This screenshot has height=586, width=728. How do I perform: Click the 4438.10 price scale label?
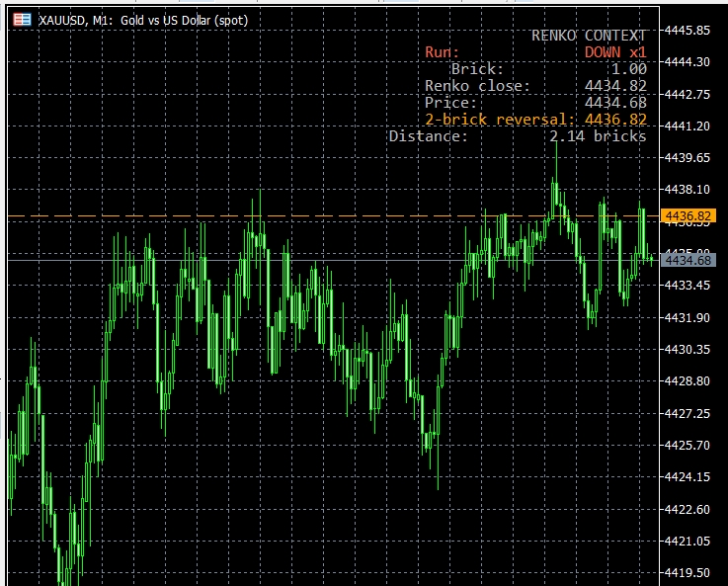point(688,190)
